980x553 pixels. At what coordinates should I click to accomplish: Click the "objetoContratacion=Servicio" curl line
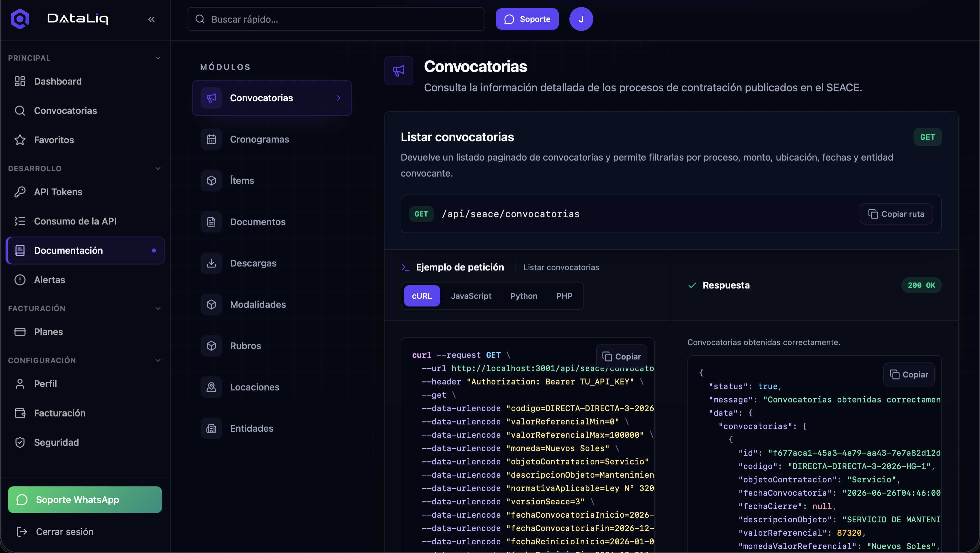(x=535, y=461)
